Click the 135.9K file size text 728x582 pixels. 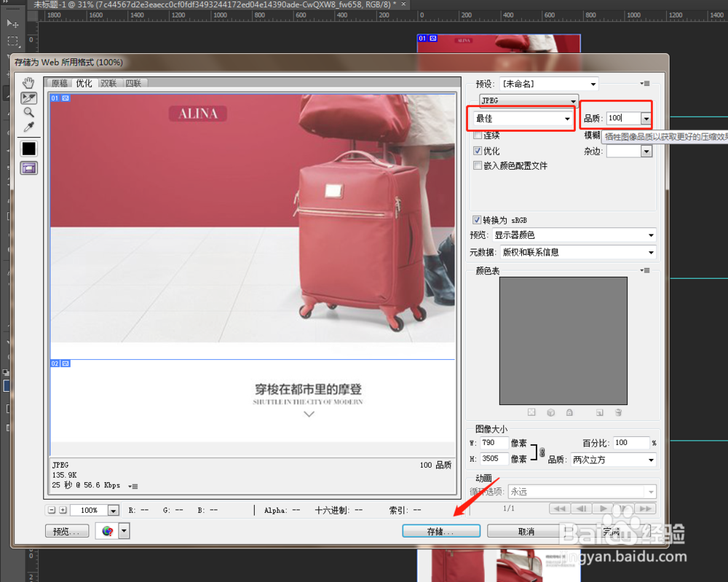[65, 475]
